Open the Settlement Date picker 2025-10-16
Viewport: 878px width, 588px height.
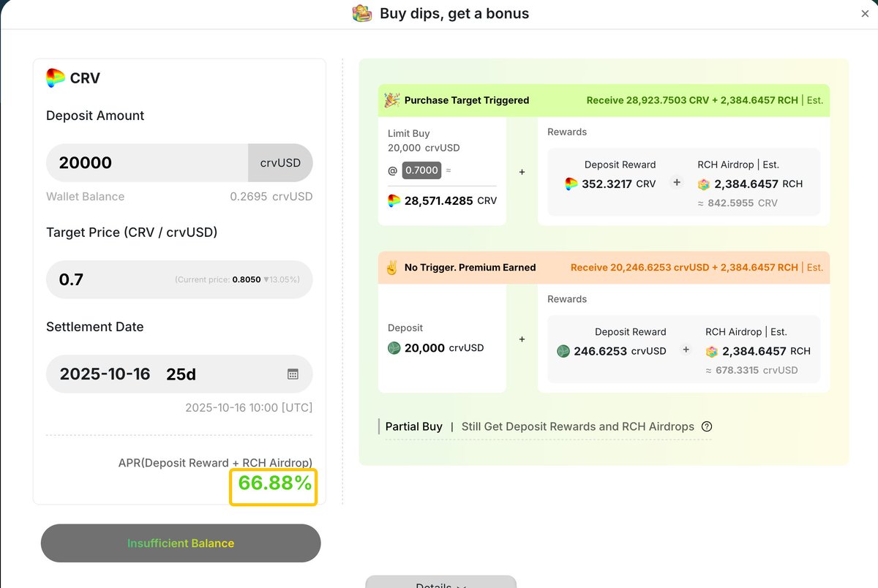(179, 374)
